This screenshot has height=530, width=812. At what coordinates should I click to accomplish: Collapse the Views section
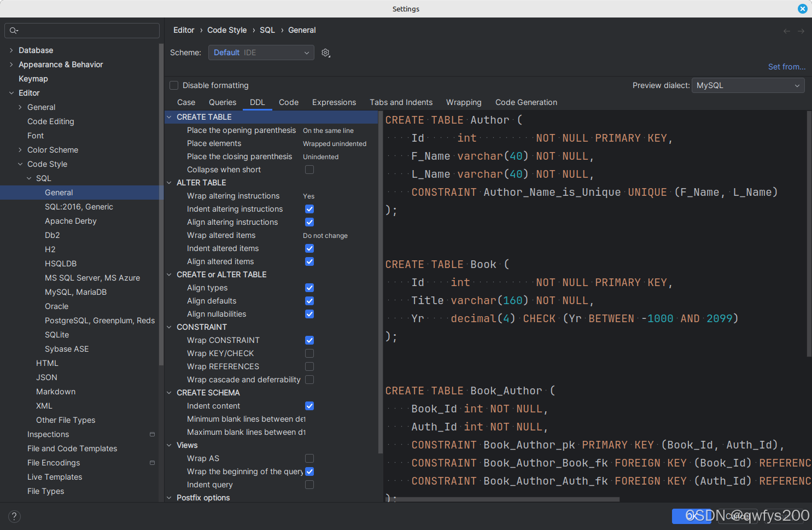(170, 445)
